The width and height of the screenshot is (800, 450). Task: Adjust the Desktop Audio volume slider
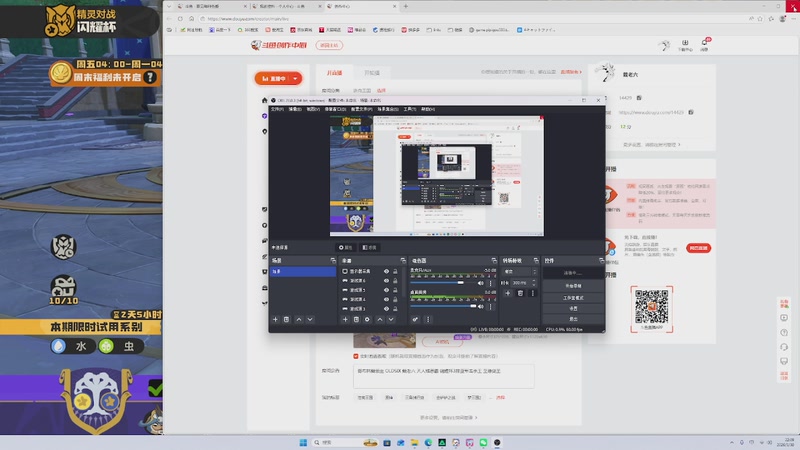point(443,306)
